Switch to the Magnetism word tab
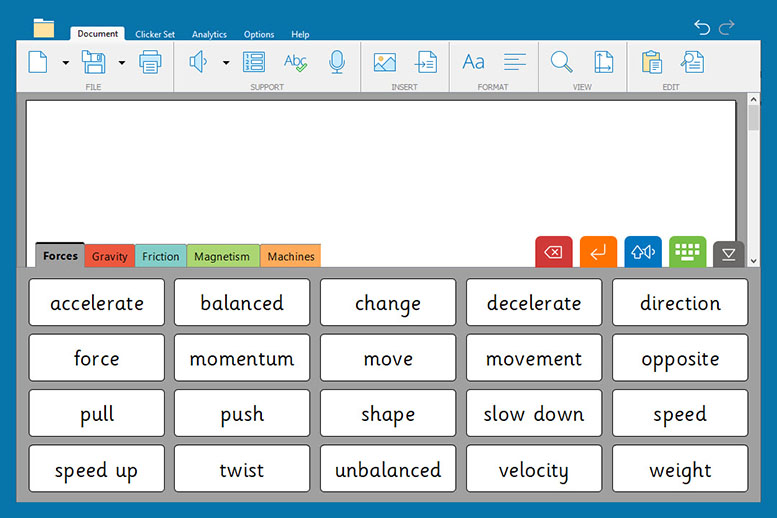Screen dimensions: 777x518 pyautogui.click(x=222, y=256)
